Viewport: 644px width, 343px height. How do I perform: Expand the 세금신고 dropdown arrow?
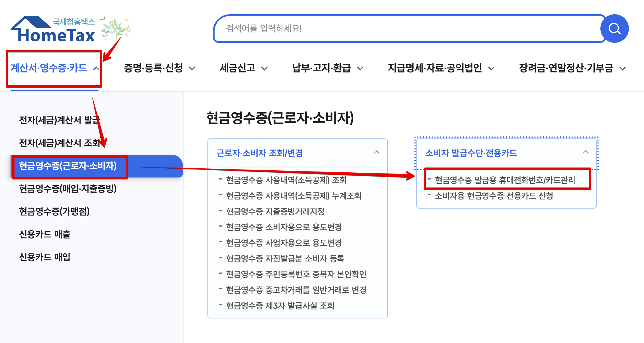click(265, 68)
